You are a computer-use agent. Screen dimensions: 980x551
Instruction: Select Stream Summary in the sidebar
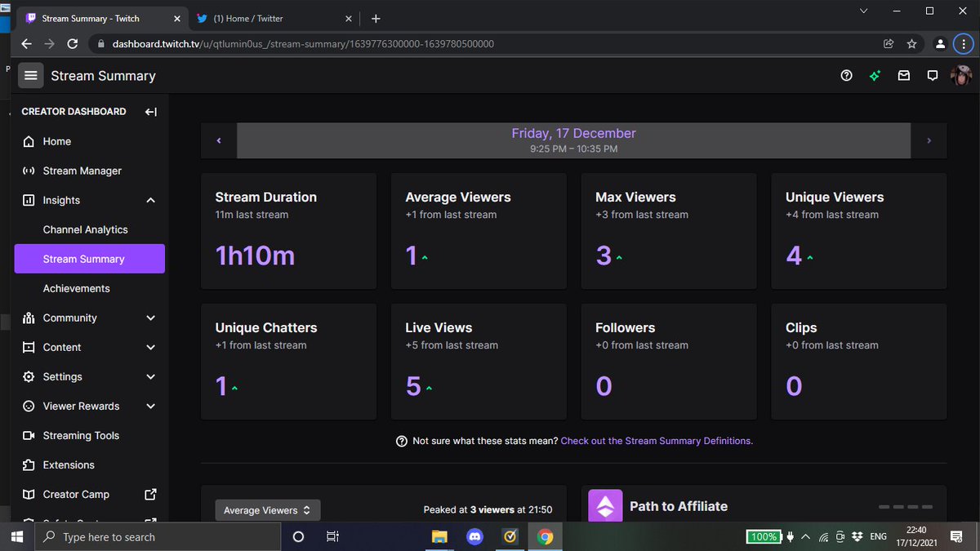pos(90,259)
